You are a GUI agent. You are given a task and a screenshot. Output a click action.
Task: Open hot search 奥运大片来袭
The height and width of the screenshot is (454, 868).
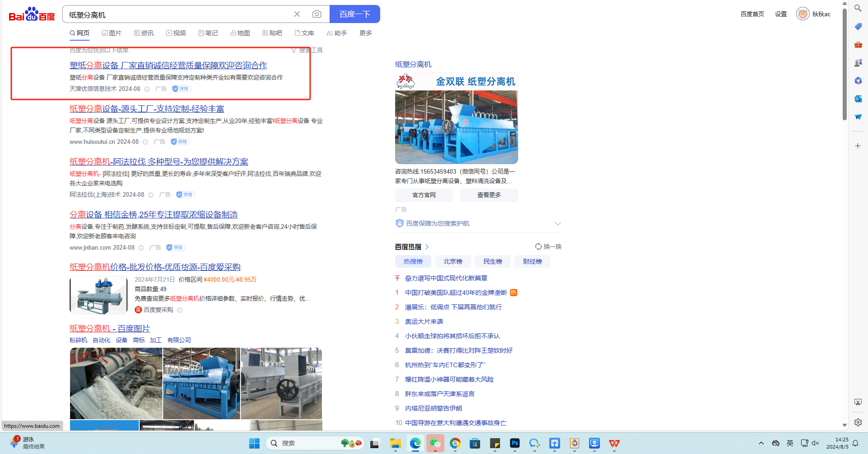click(x=424, y=322)
